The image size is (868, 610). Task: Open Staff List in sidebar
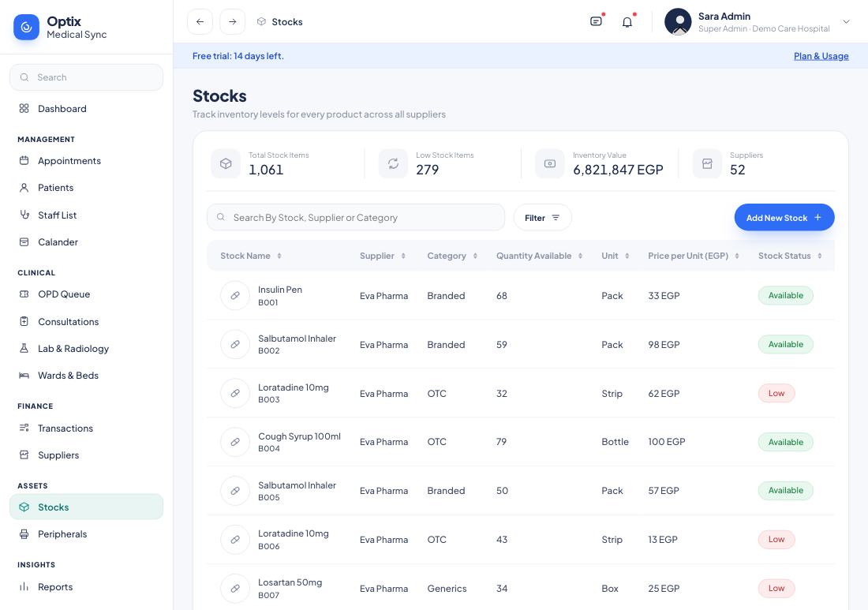pos(86,215)
